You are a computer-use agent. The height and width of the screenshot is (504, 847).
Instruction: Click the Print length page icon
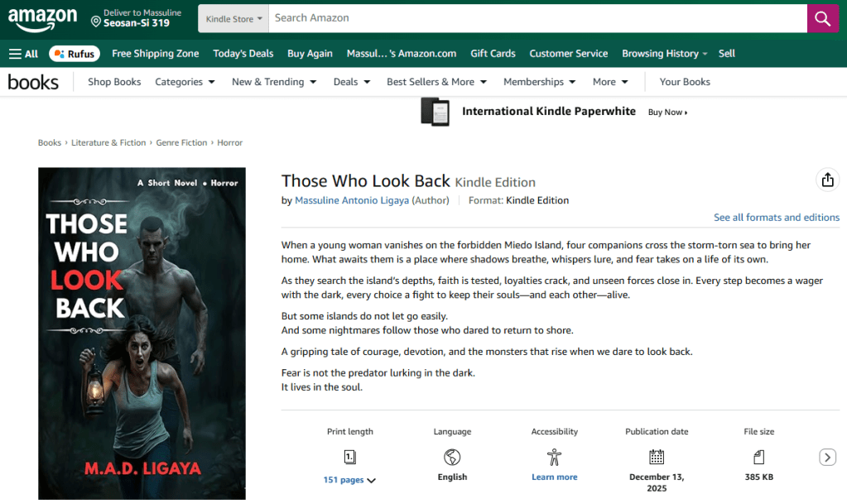pyautogui.click(x=349, y=457)
